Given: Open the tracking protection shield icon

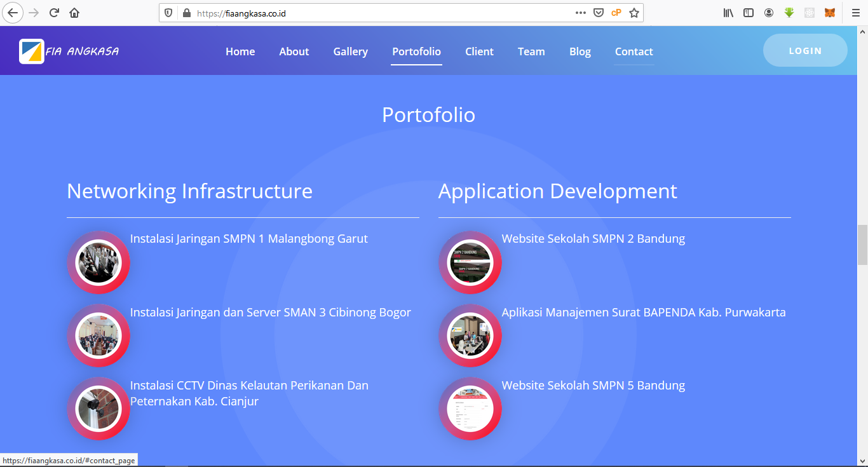Looking at the screenshot, I should coord(168,13).
